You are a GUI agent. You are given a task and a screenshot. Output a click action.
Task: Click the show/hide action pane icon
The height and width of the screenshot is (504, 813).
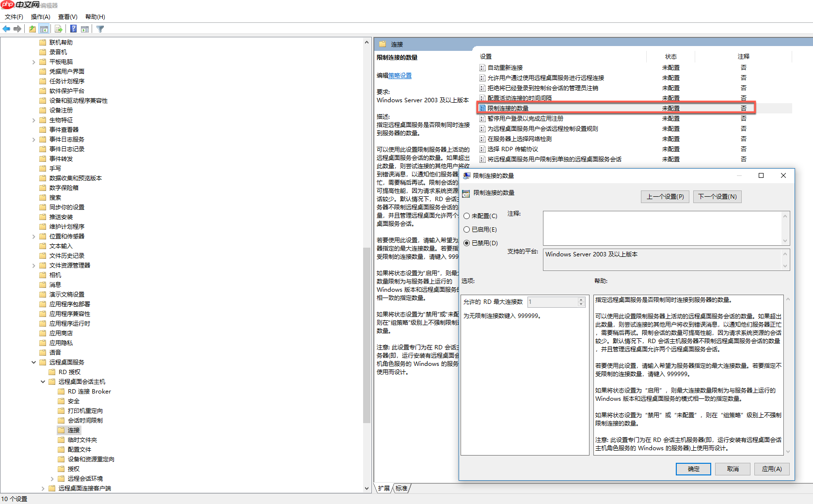pos(85,29)
